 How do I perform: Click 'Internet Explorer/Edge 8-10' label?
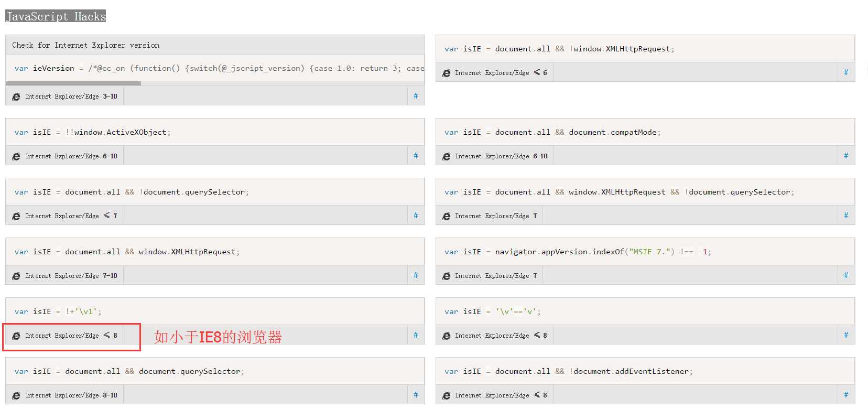coord(71,395)
